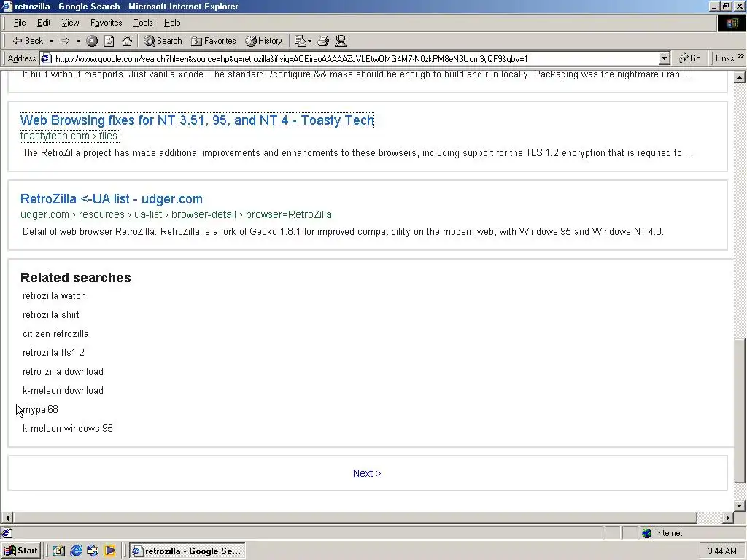This screenshot has width=747, height=560.
Task: Click the toastytech.com › files breadcrumb
Action: coord(69,136)
